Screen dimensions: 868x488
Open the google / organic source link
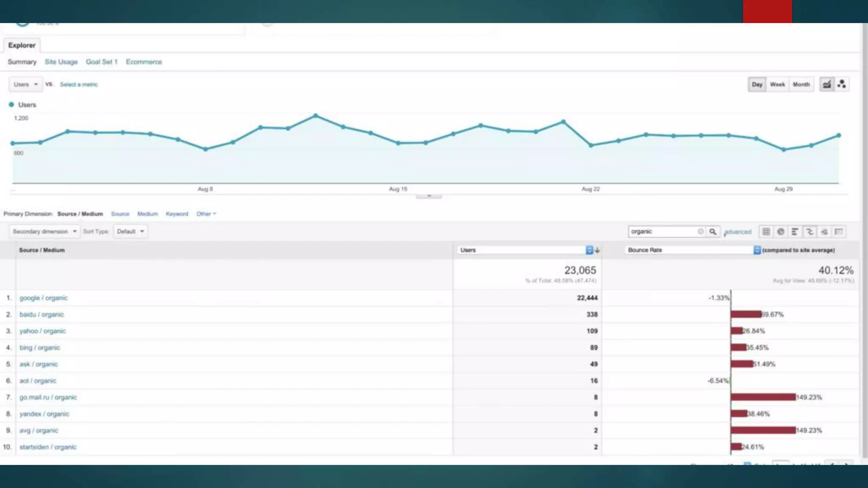pos(43,298)
